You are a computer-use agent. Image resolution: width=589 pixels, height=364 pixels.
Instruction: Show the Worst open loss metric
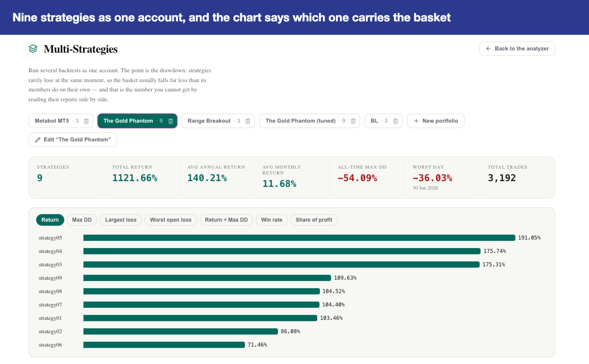[x=170, y=220]
